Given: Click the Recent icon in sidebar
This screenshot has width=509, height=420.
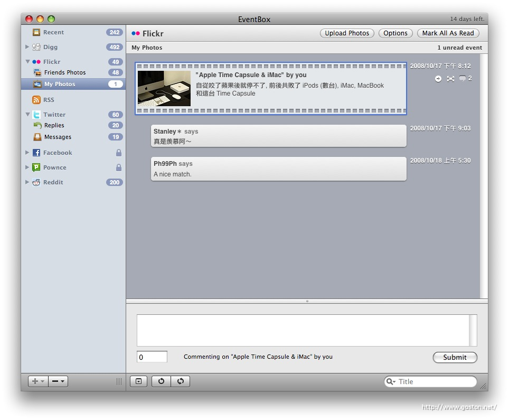Looking at the screenshot, I should point(36,32).
